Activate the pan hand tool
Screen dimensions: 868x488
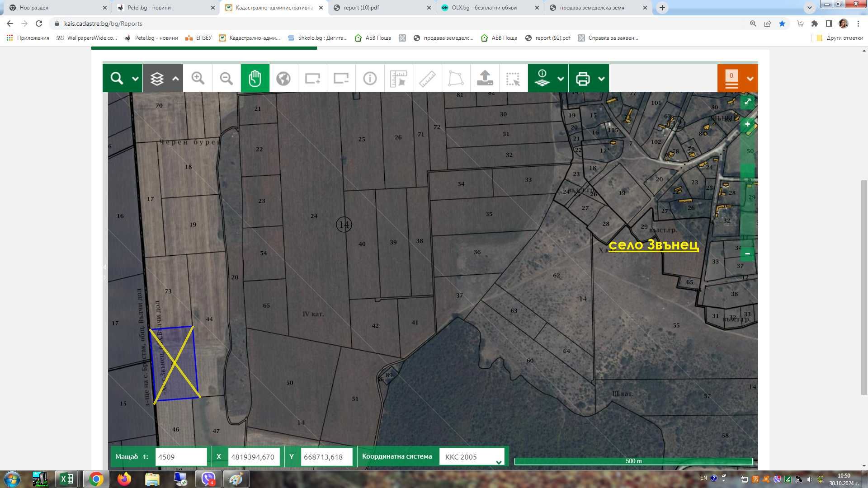[x=255, y=78]
